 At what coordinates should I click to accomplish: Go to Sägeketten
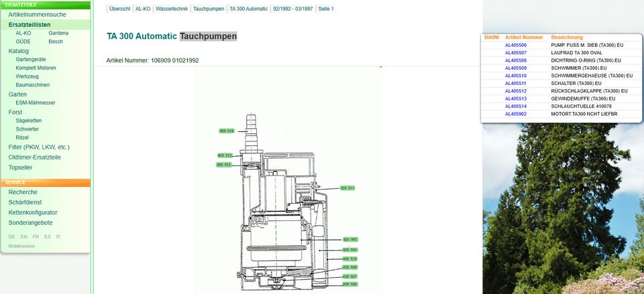[28, 121]
